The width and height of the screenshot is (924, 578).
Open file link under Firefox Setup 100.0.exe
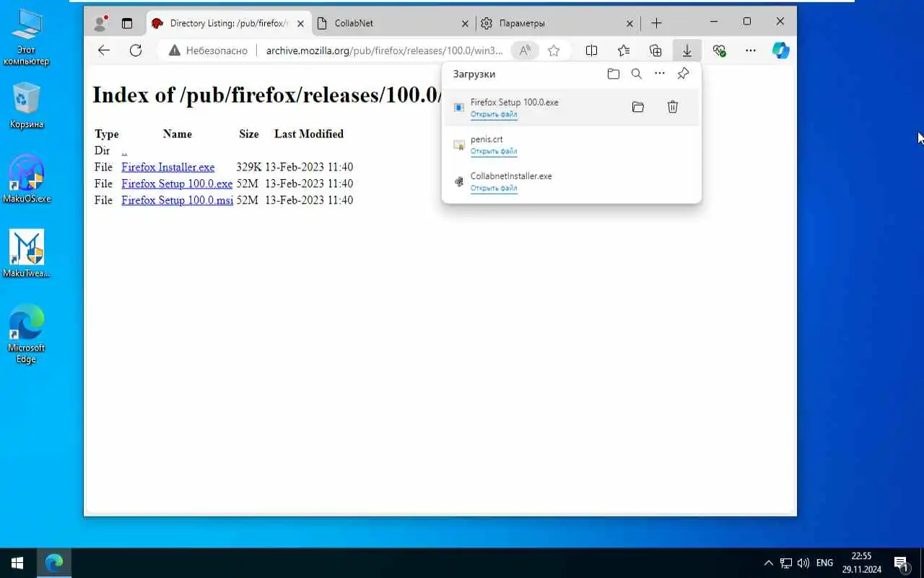[x=494, y=114]
